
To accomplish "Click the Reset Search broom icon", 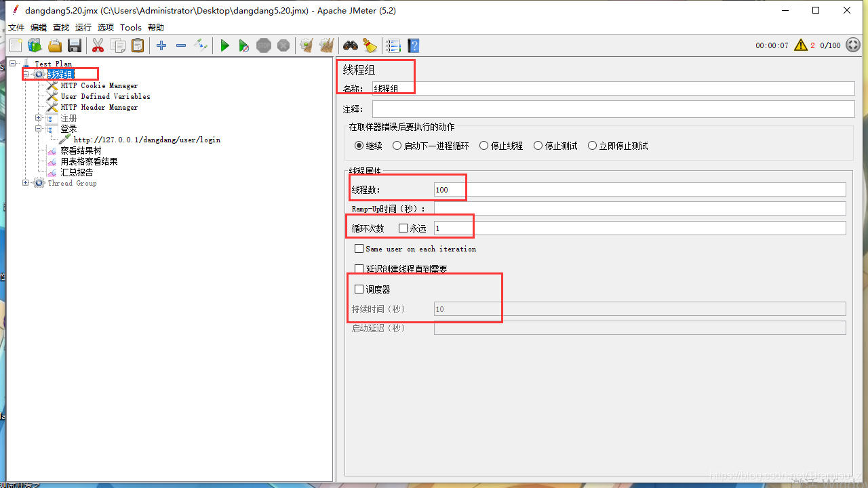I will pyautogui.click(x=370, y=45).
